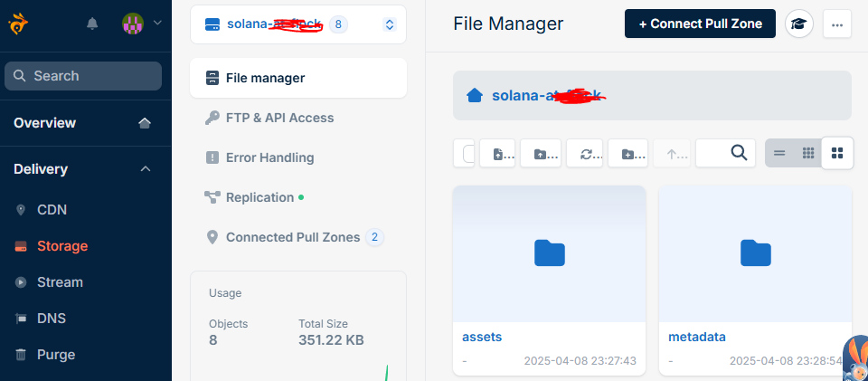868x381 pixels.
Task: Click the assets date 2025-04-08 23:27:43
Action: point(580,361)
